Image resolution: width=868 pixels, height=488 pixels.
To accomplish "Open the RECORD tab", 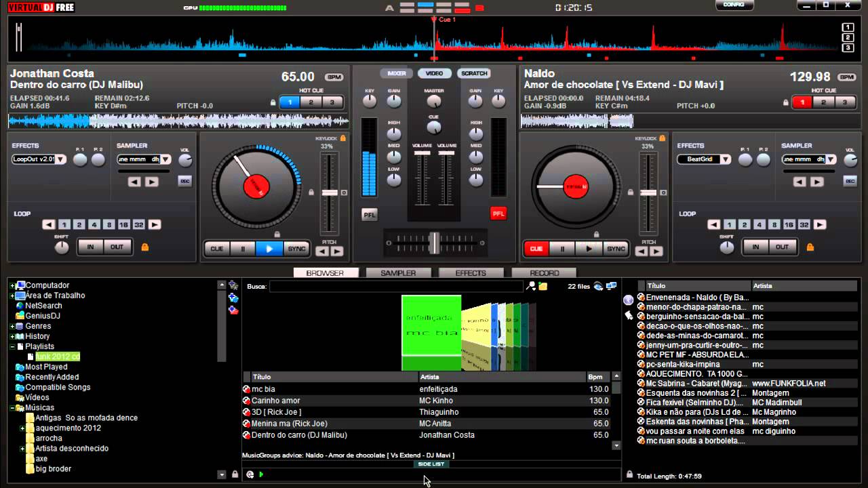I will (545, 273).
